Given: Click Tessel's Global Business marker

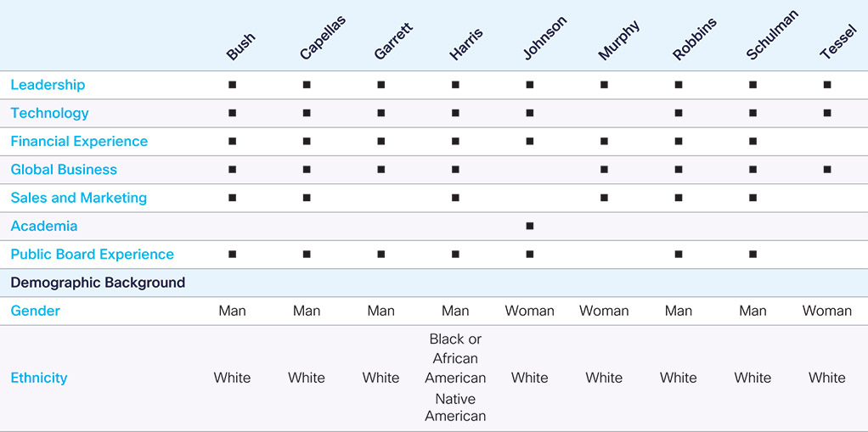Looking at the screenshot, I should coord(827,170).
